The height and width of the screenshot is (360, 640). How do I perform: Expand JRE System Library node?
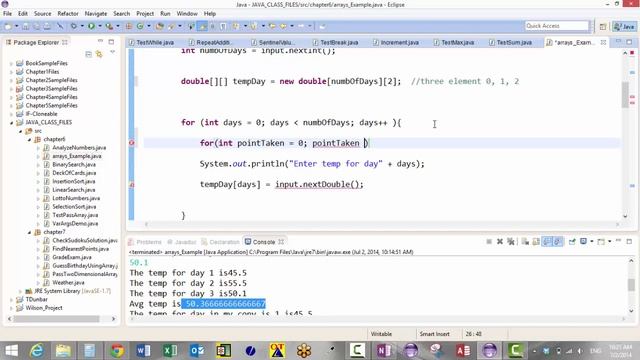pyautogui.click(x=20, y=291)
